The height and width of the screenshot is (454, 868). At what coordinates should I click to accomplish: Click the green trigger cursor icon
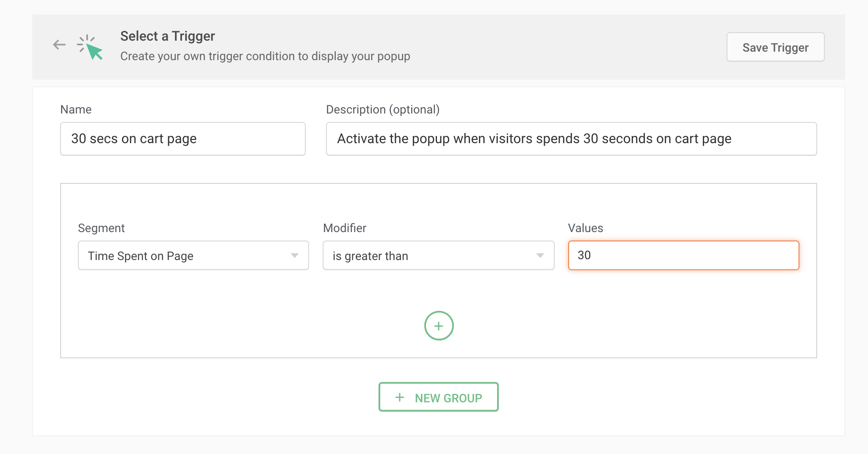pyautogui.click(x=90, y=47)
